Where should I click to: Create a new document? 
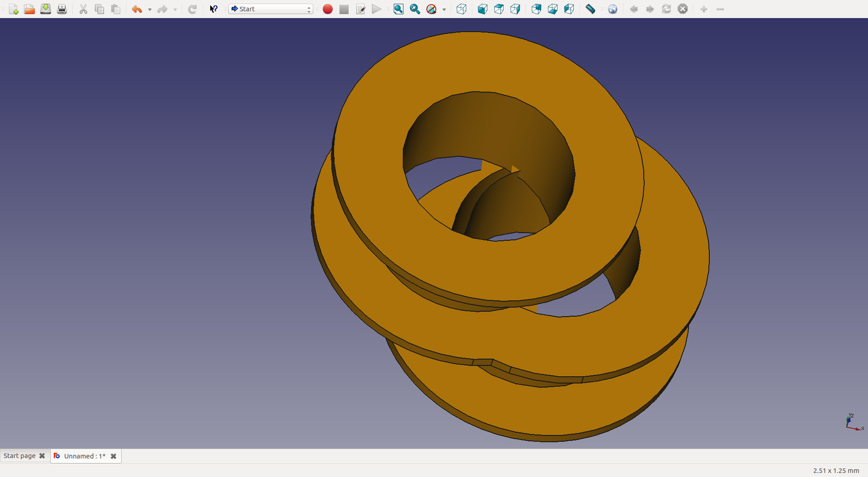[14, 9]
